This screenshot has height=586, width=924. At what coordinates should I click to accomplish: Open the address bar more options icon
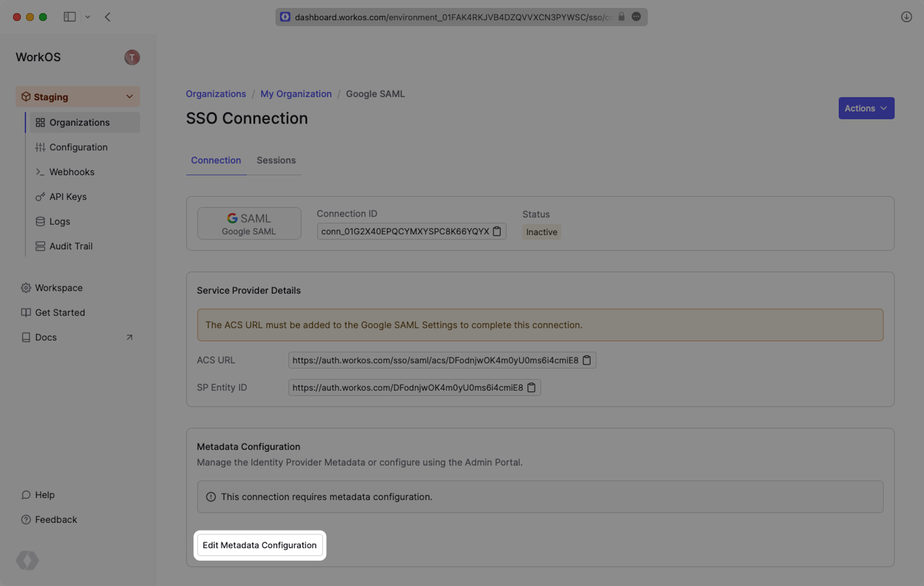click(636, 17)
